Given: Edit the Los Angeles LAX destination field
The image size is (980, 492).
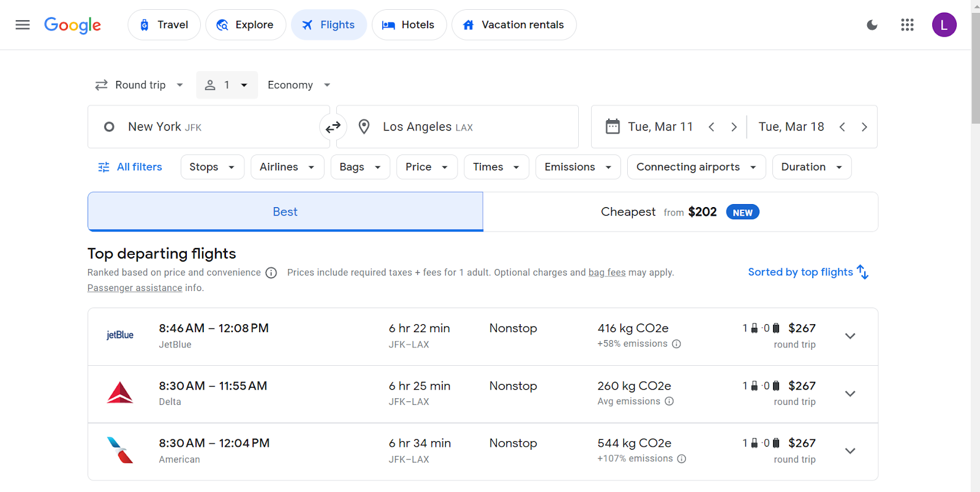Looking at the screenshot, I should pos(458,127).
